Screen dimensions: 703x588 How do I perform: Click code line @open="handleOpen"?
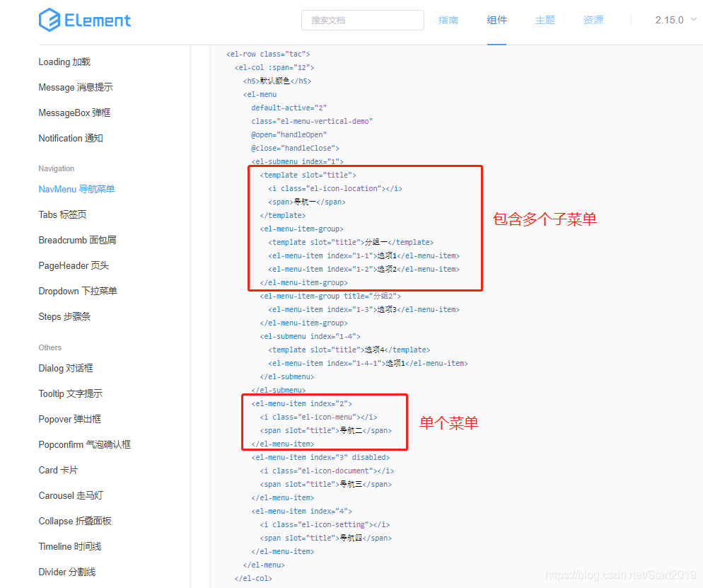point(289,135)
